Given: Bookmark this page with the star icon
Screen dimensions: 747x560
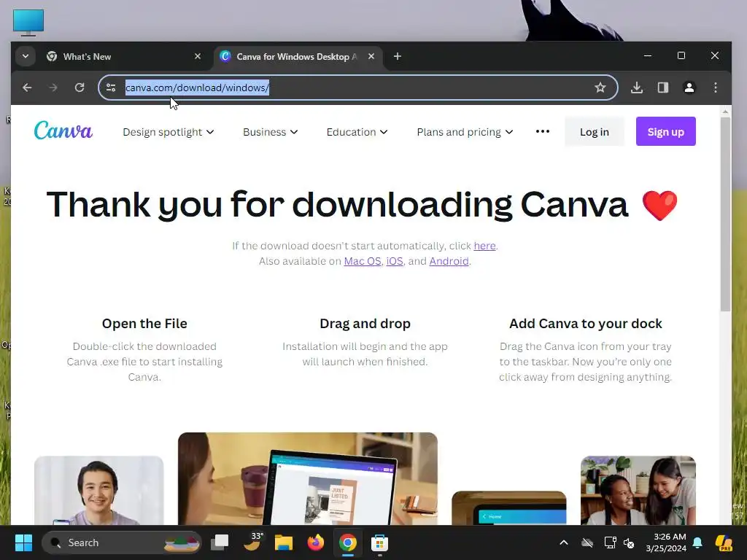Looking at the screenshot, I should (600, 87).
